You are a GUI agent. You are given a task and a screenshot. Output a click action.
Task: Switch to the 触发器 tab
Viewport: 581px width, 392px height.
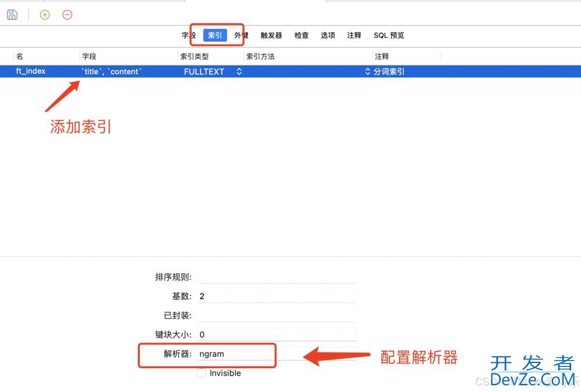[271, 35]
